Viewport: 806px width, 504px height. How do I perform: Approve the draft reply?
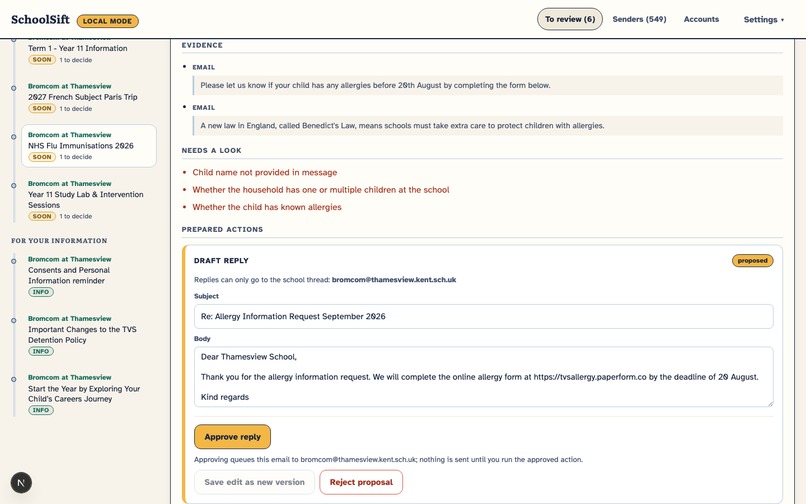[232, 437]
